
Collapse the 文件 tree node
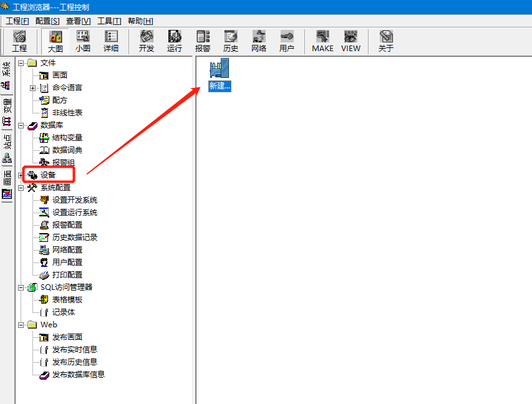21,63
